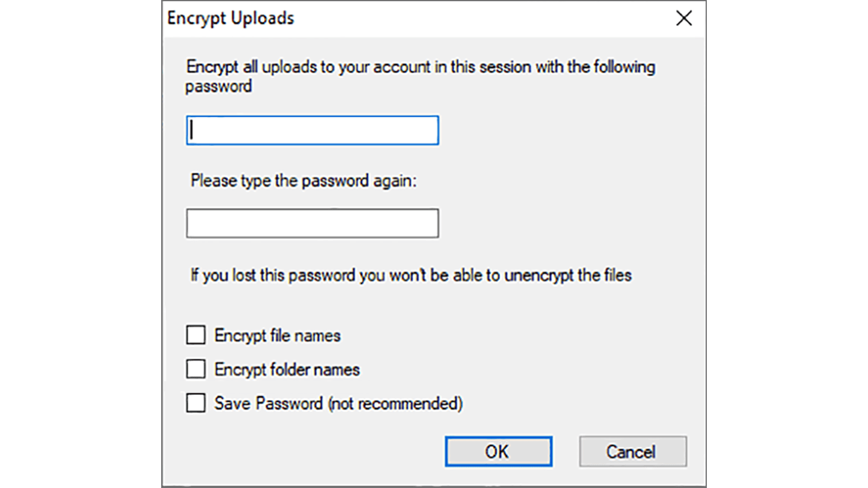
Task: Click the 'Encrypt all uploads' instruction text
Action: click(420, 67)
